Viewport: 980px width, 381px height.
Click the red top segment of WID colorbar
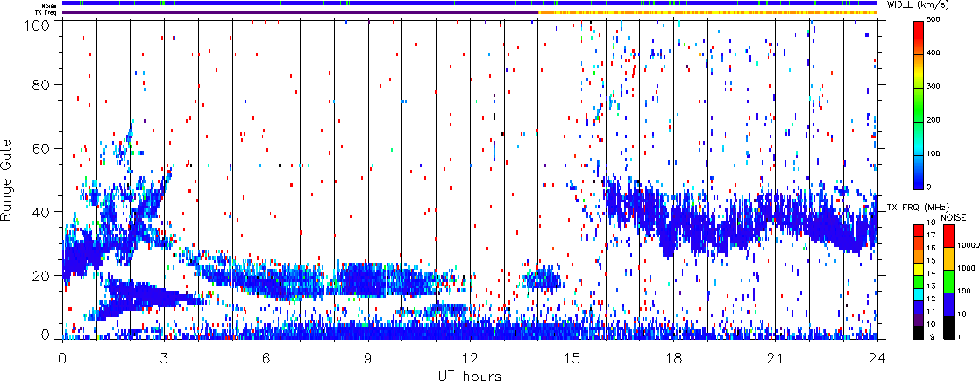[918, 38]
